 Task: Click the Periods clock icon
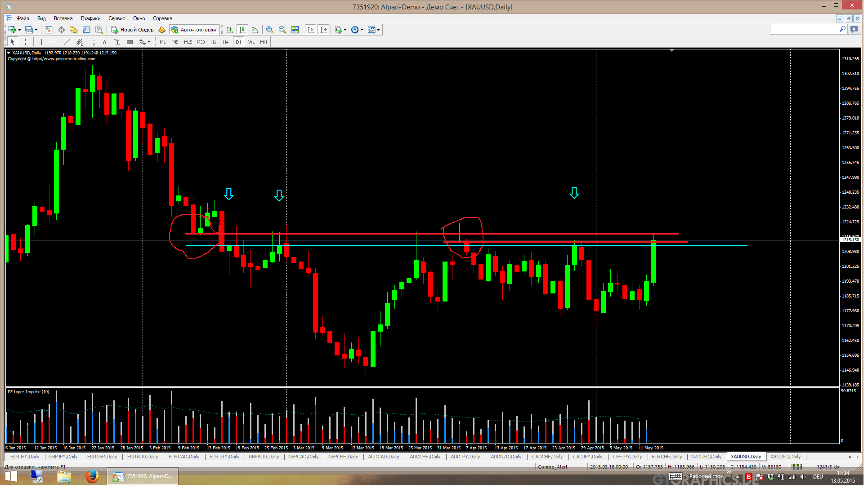355,30
